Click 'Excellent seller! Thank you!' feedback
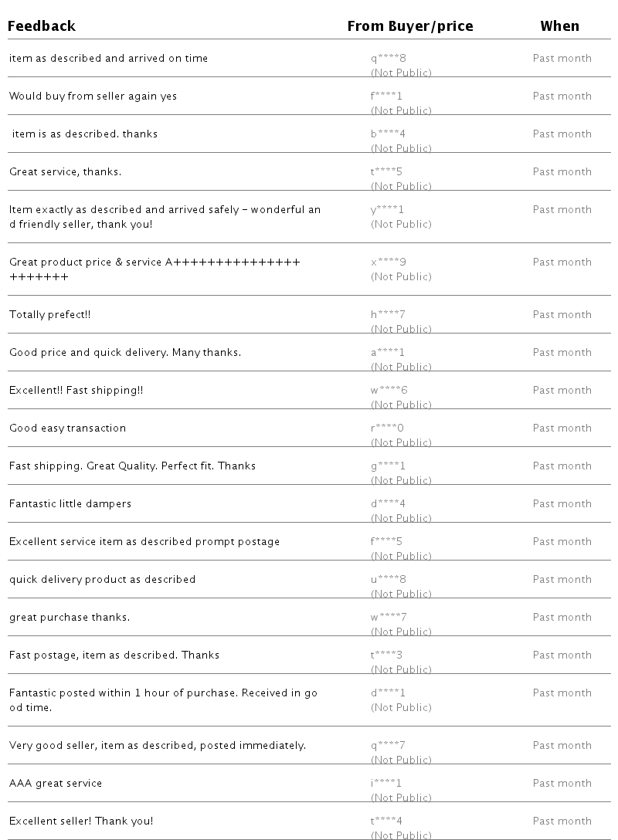The width and height of the screenshot is (618, 840). pos(81,821)
